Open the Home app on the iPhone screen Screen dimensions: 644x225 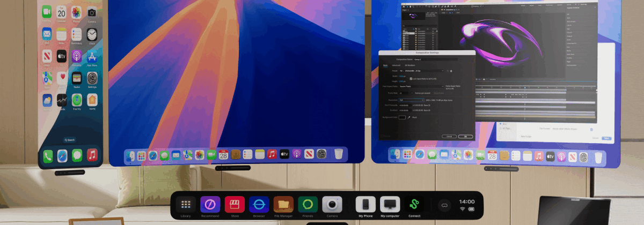pyautogui.click(x=92, y=100)
